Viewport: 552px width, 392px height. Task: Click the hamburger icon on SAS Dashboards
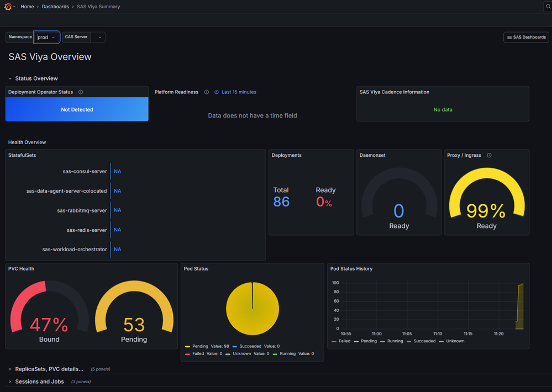[509, 38]
